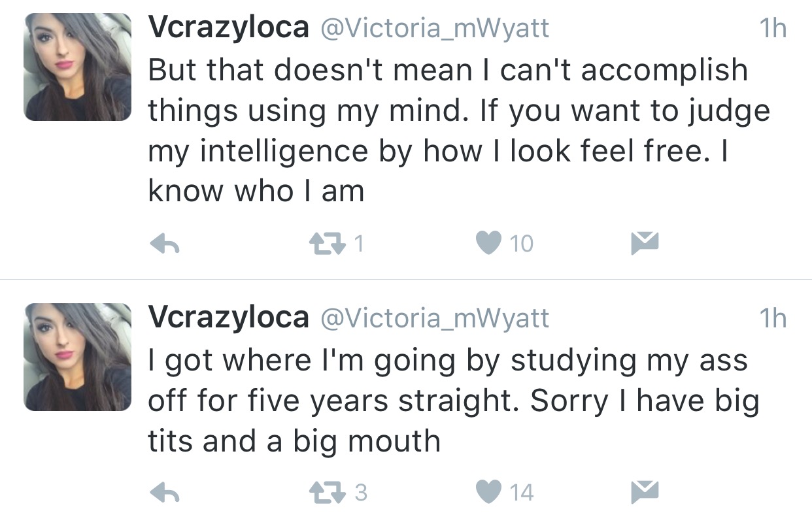
Task: View the retweet count "1" on the "know who I am" tweet
Action: tap(358, 244)
